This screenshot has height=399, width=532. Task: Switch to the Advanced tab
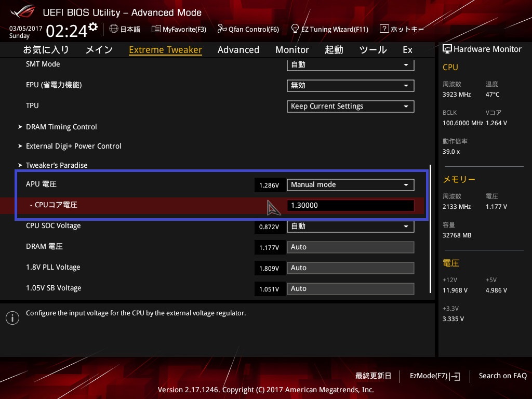[238, 50]
